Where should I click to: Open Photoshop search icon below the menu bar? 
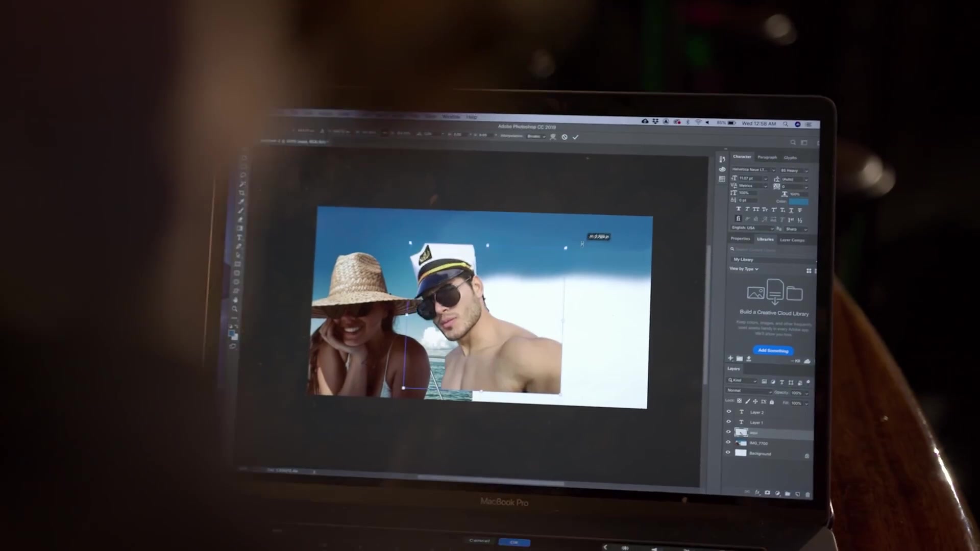(x=793, y=142)
